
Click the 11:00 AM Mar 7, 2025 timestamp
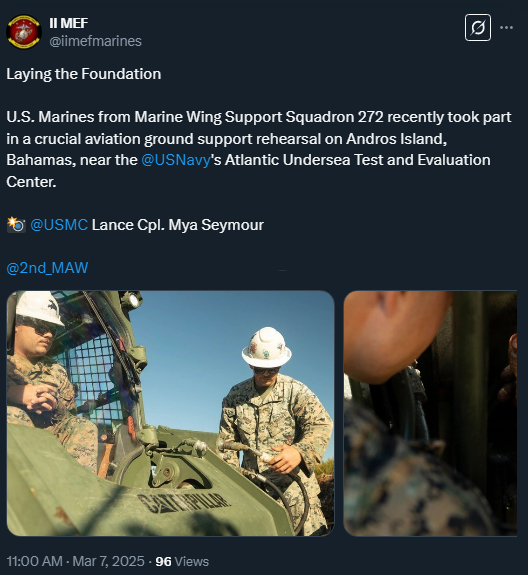coord(76,561)
